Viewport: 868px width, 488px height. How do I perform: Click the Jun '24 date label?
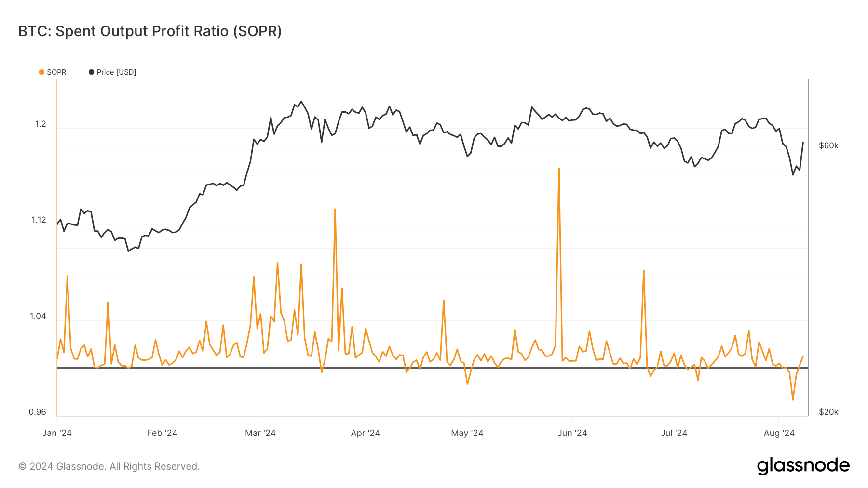pos(572,433)
